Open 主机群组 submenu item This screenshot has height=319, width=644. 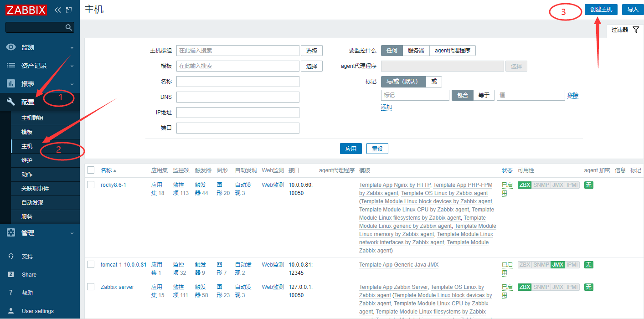click(x=45, y=118)
